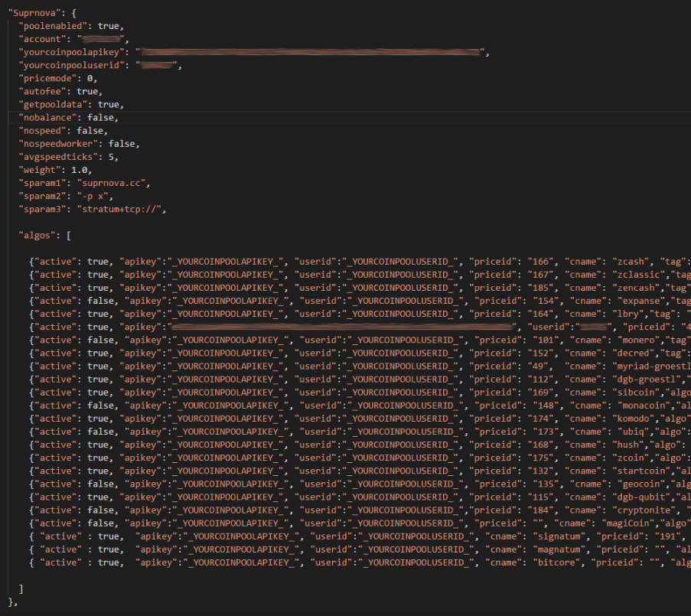Select the "stratum+tcp://" string value
The image size is (691, 616).
[119, 210]
